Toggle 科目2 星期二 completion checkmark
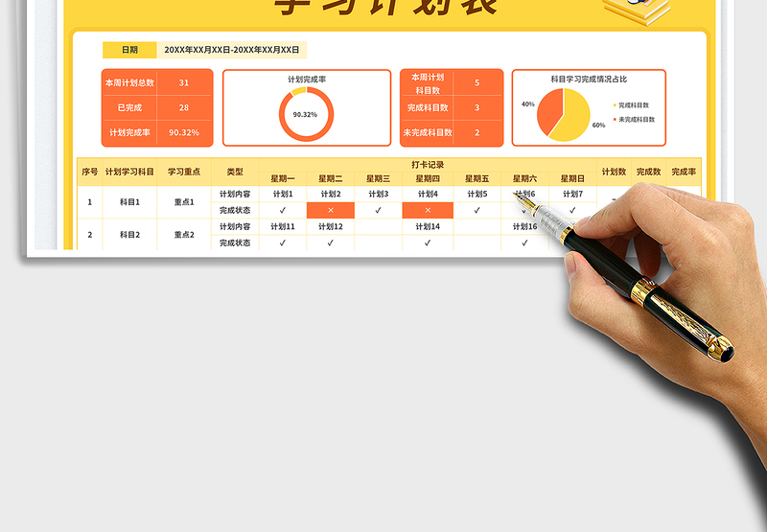Screen dimensions: 767x532 [331, 243]
